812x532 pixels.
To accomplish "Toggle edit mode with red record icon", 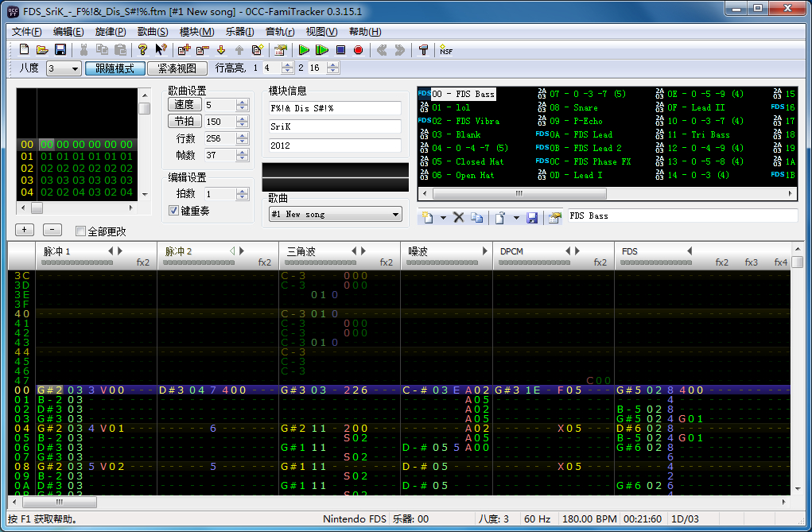I will (358, 50).
